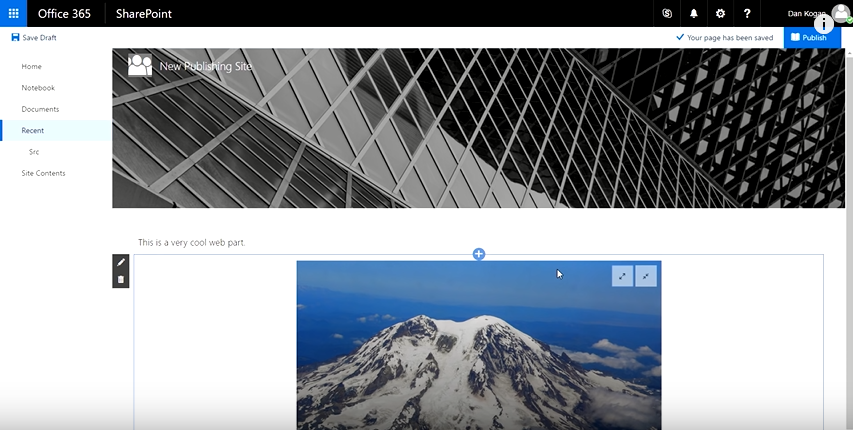The image size is (853, 430).
Task: Add a new web part with plus icon
Action: click(x=479, y=254)
